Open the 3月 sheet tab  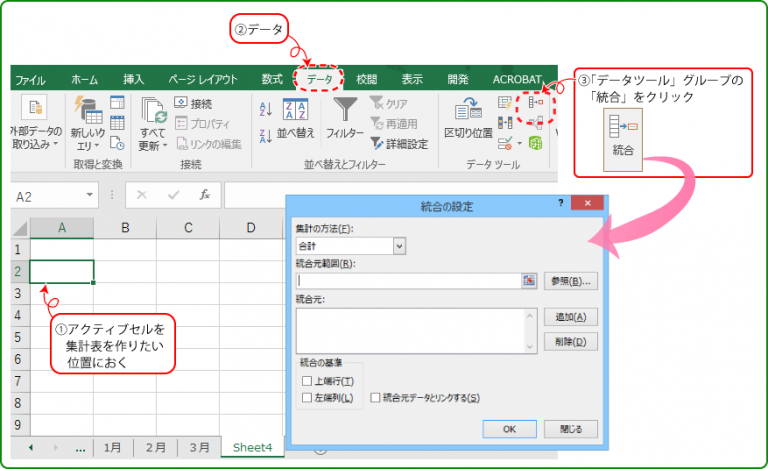point(199,447)
